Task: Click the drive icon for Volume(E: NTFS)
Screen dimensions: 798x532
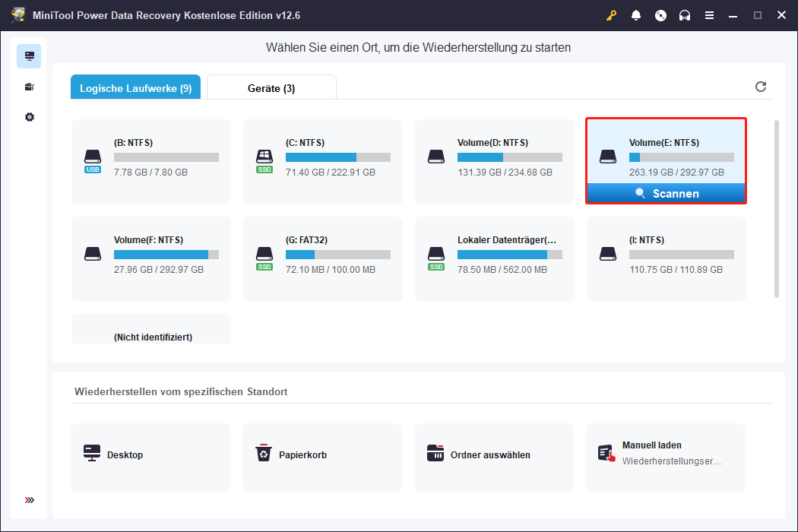Action: tap(608, 157)
